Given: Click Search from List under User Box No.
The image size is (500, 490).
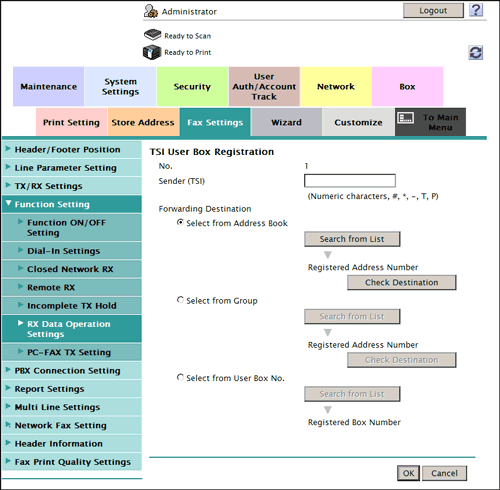Looking at the screenshot, I should pyautogui.click(x=352, y=394).
